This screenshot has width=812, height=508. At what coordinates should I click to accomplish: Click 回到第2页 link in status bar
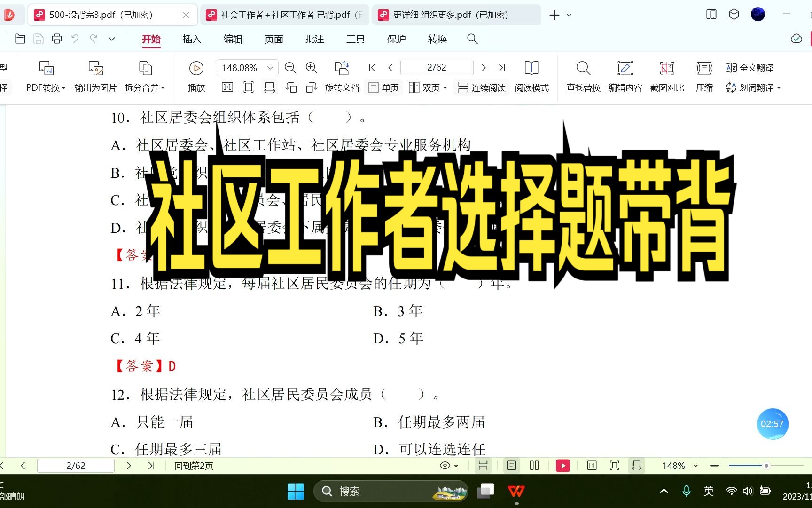pos(194,466)
